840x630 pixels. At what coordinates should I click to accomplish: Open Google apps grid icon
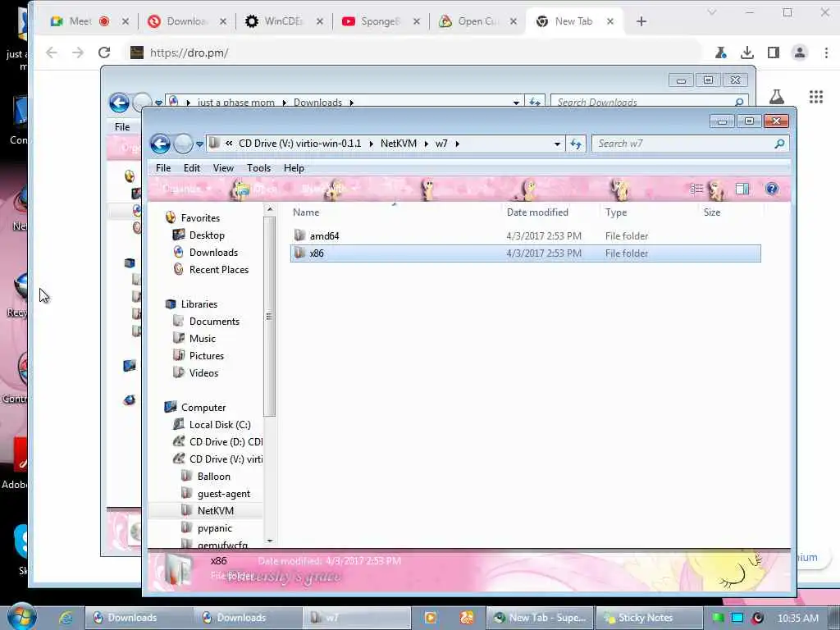[816, 97]
